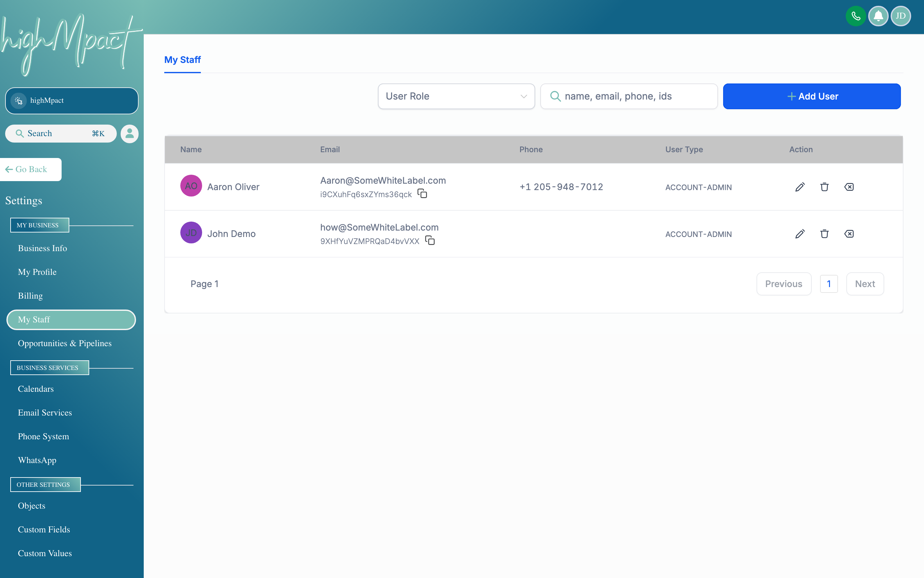Copy John Demo's user ID

pyautogui.click(x=430, y=241)
